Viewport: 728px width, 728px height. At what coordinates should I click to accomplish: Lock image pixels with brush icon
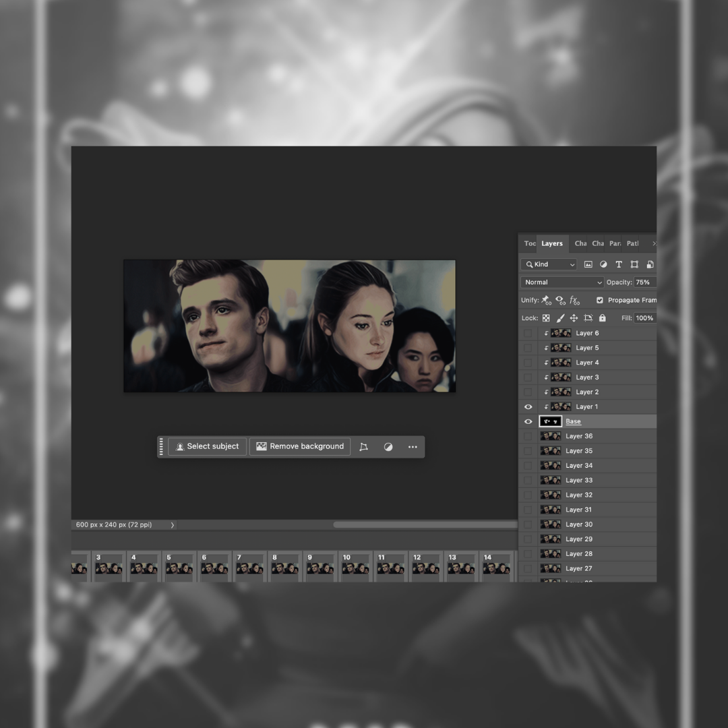point(560,318)
